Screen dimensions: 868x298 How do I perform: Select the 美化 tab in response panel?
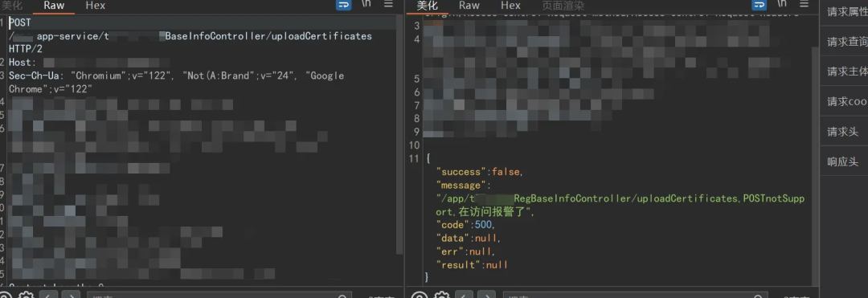pos(427,6)
